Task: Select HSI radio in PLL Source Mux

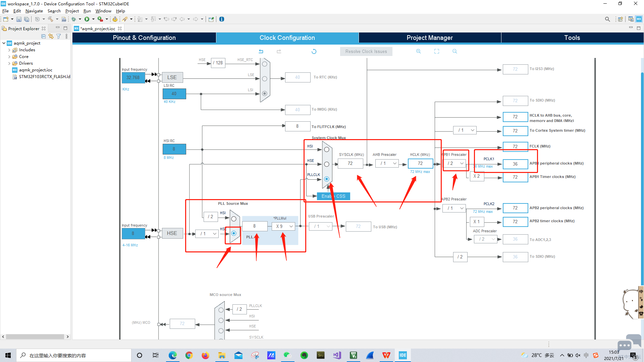Action: (x=234, y=219)
